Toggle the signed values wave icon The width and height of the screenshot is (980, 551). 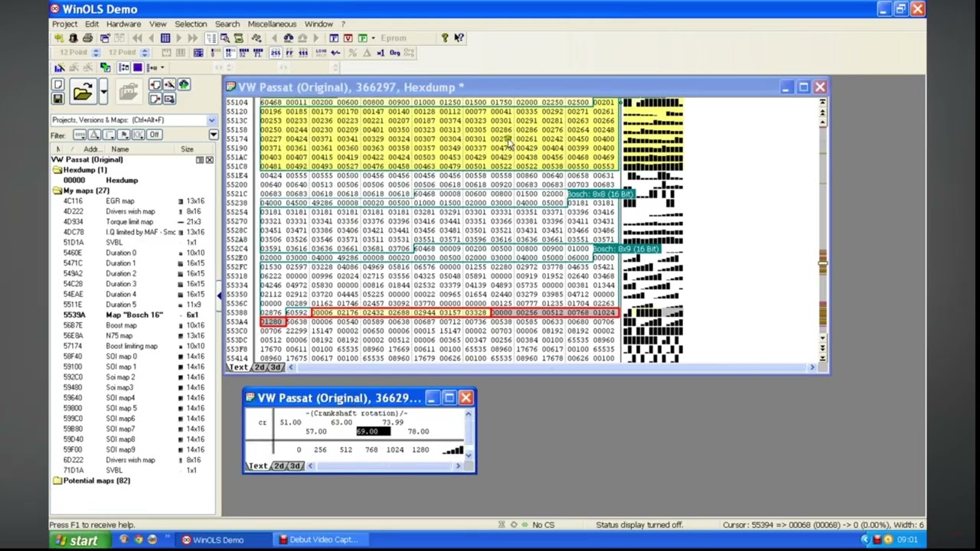point(335,53)
